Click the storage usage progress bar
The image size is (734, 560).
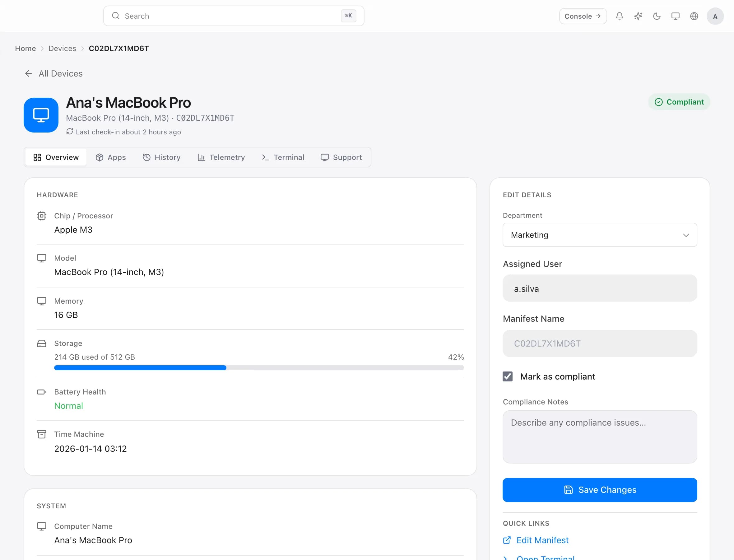click(x=259, y=368)
